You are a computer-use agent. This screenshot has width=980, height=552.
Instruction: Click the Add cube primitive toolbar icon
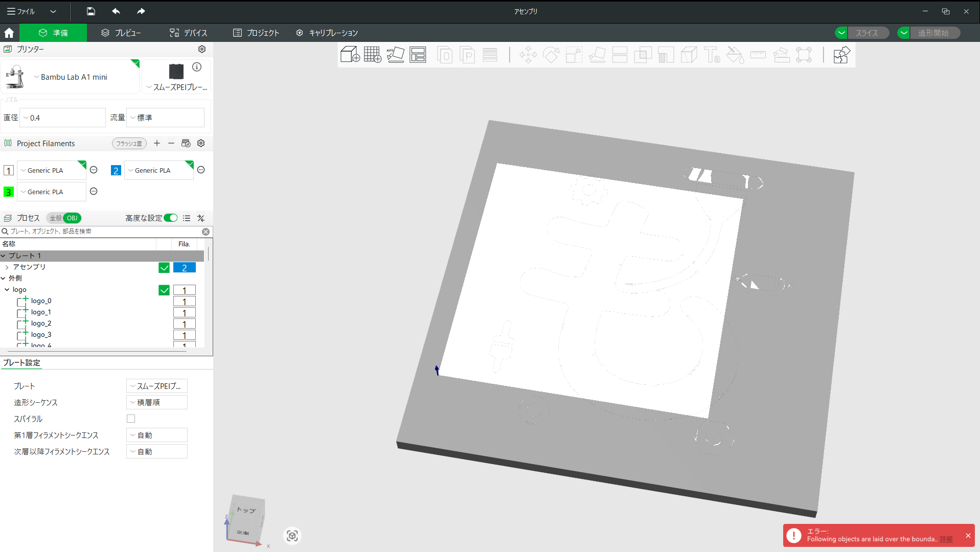coord(350,55)
